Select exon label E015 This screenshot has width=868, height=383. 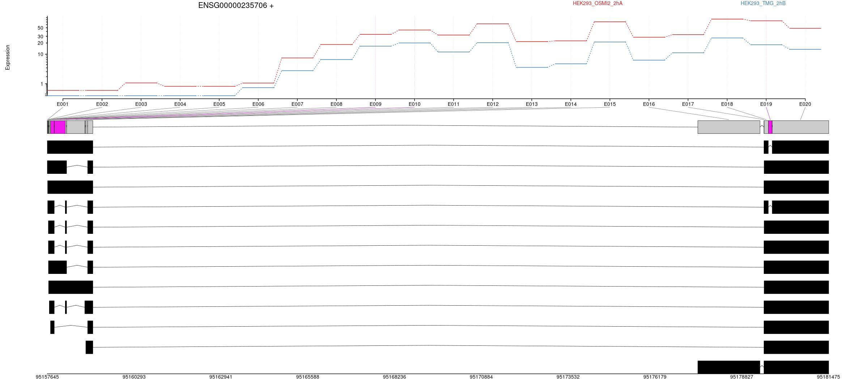click(610, 104)
